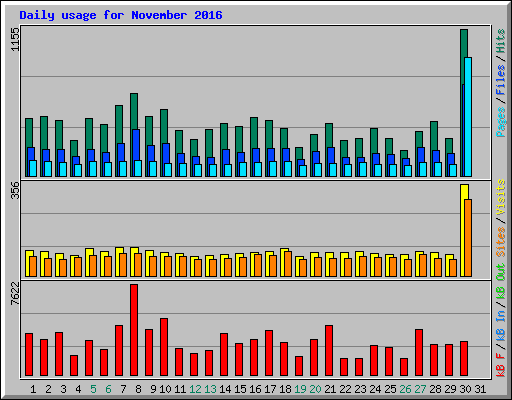Click the 1155 axis value label

[x=15, y=39]
